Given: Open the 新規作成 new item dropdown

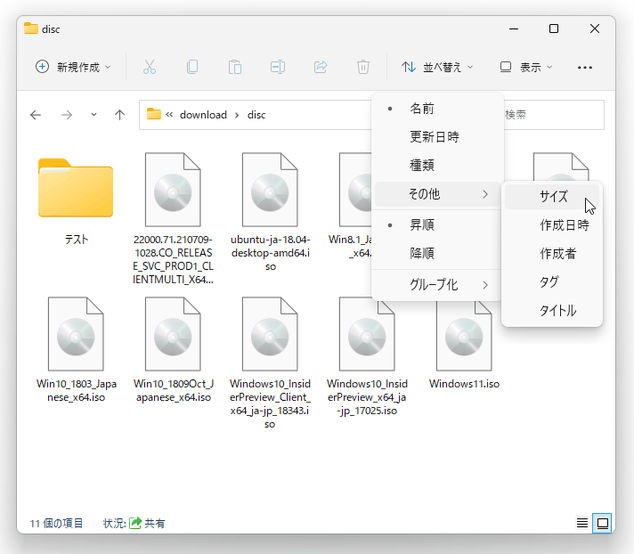Looking at the screenshot, I should (73, 67).
